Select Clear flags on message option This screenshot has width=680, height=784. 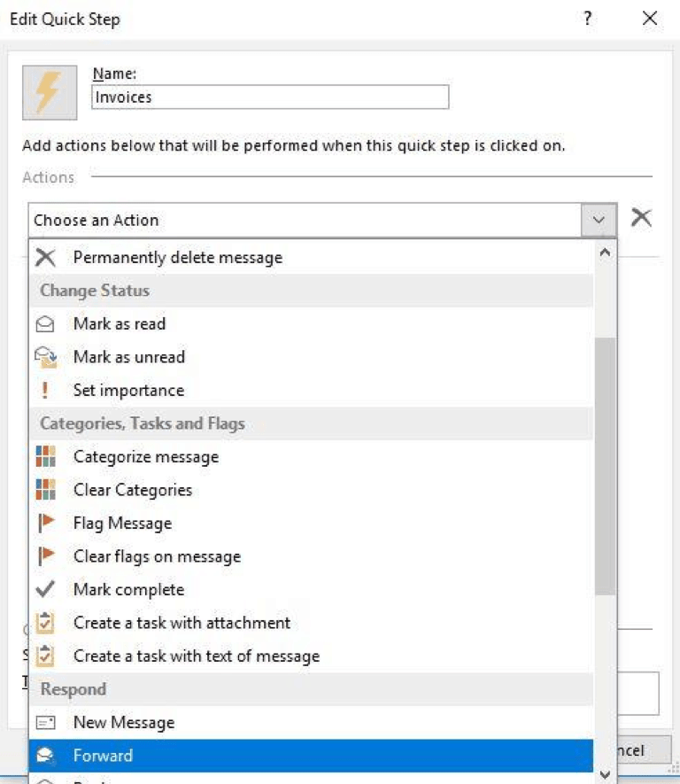pyautogui.click(x=157, y=556)
